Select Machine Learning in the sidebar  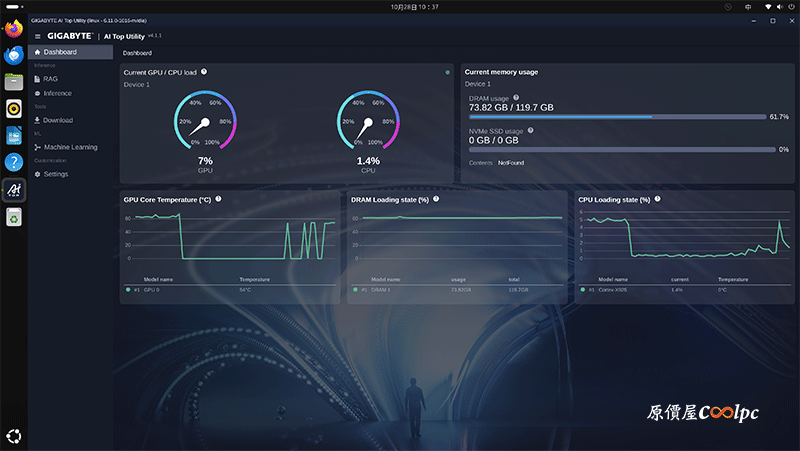(70, 147)
